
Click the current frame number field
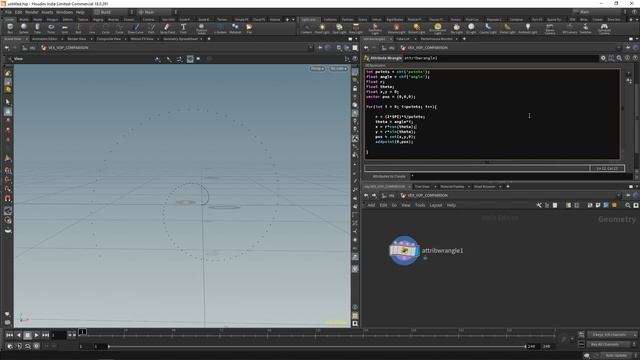(x=58, y=335)
